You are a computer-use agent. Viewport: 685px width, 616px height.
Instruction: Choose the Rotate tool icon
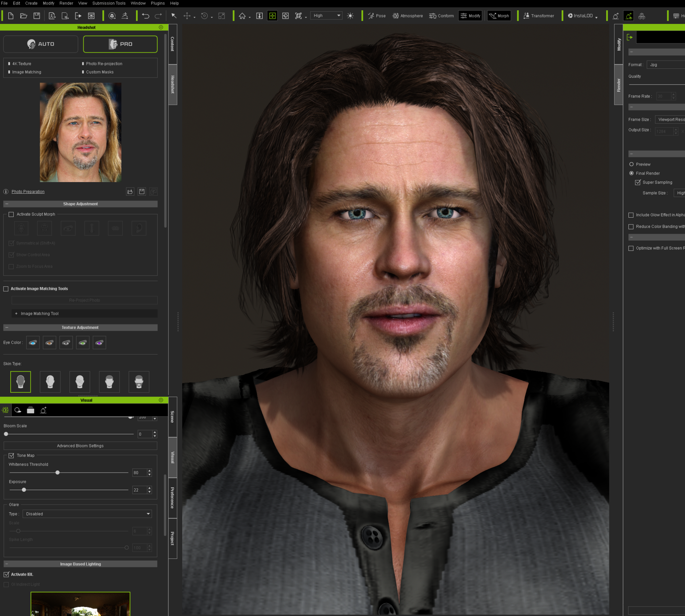[204, 16]
